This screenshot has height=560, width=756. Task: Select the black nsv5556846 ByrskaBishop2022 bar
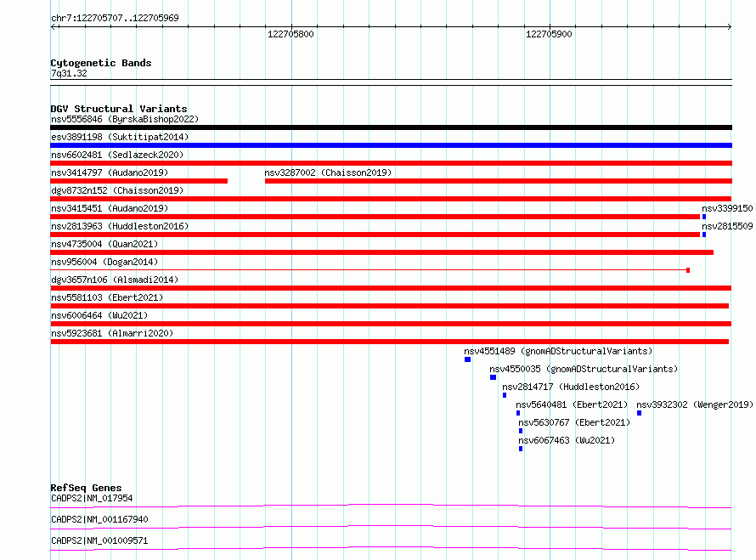(x=391, y=127)
